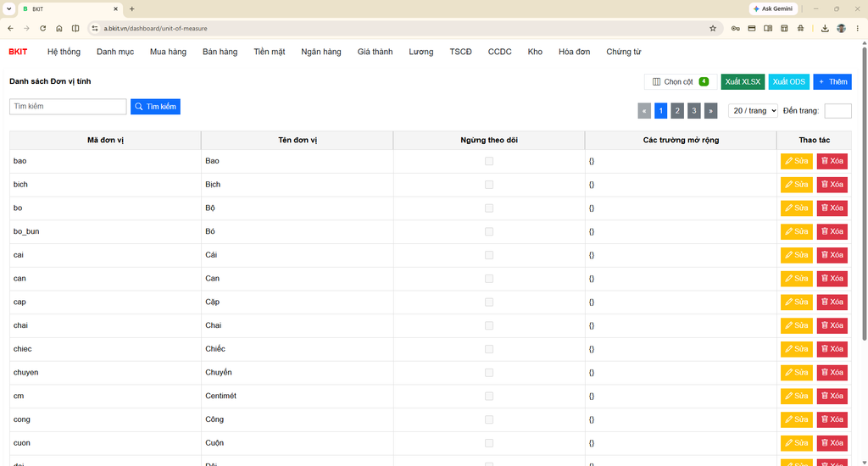Delete the cuon row with Xóa
Viewport: 868px width, 466px height.
[832, 443]
